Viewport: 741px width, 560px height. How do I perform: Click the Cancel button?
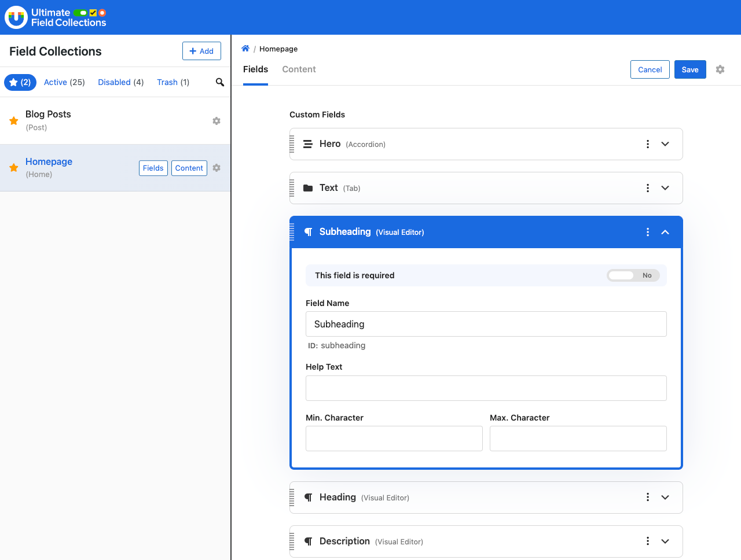[650, 69]
